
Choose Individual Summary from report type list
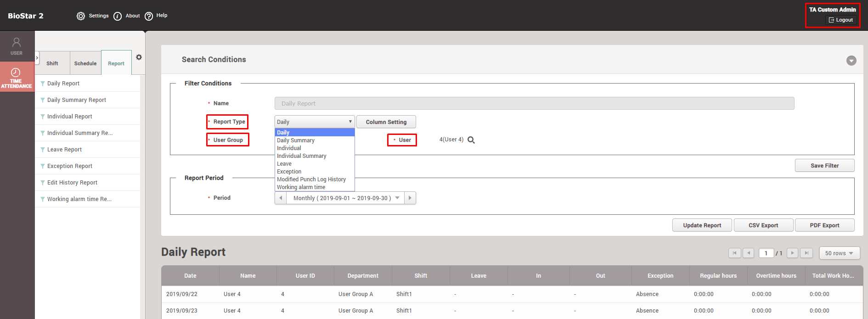click(x=301, y=156)
